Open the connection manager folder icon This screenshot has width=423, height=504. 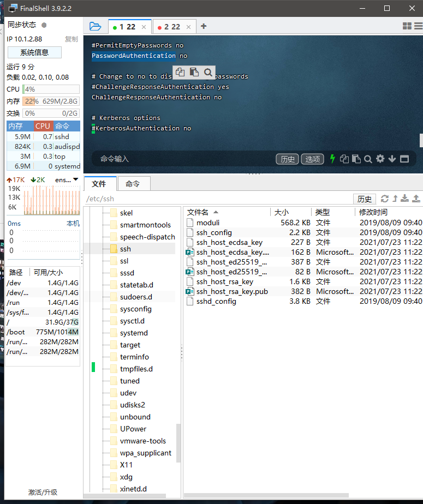click(x=95, y=26)
